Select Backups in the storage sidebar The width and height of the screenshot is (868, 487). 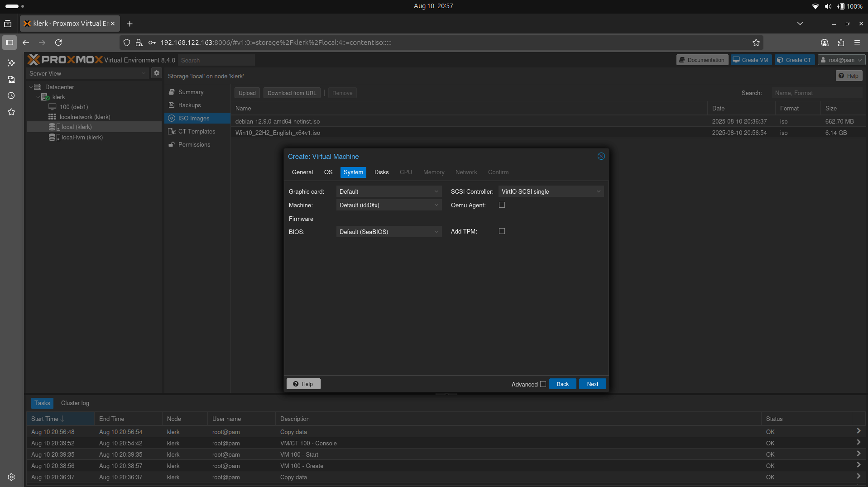click(x=188, y=105)
